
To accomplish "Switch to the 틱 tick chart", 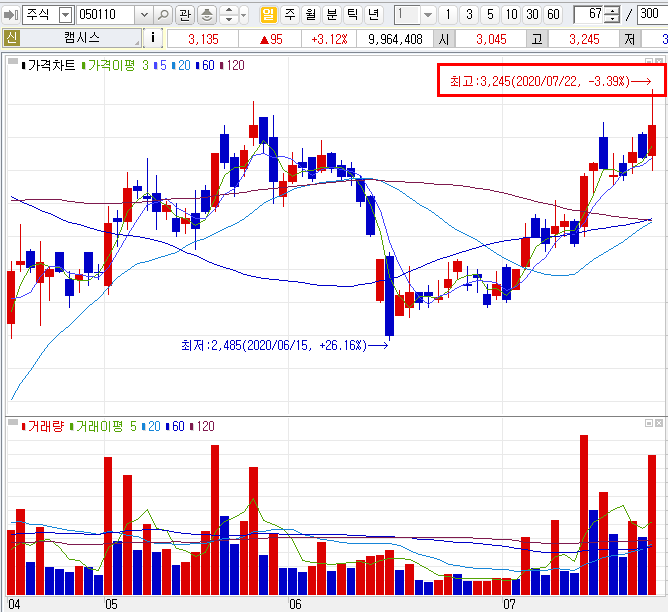I will (x=352, y=15).
